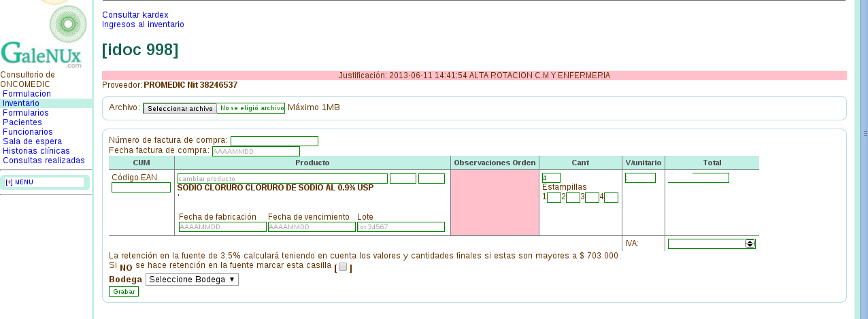
Task: Focus the Fecha de vencimiento date field
Action: click(312, 227)
